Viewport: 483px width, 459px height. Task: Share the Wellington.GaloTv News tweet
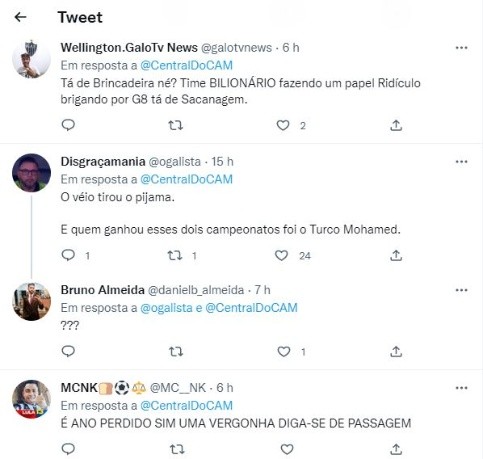[396, 125]
